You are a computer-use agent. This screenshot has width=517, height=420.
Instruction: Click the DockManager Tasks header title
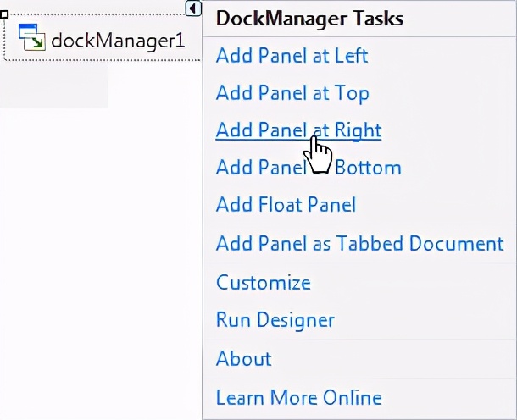(309, 18)
